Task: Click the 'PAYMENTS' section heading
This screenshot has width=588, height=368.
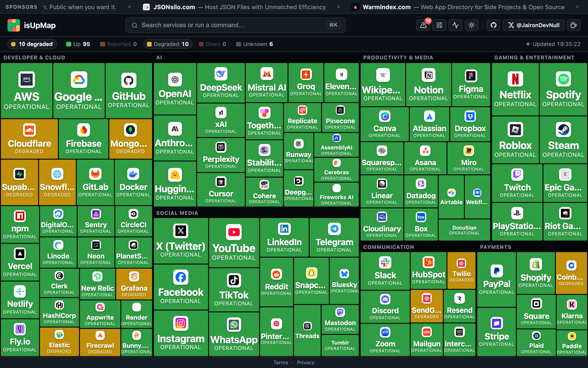Action: [x=495, y=247]
